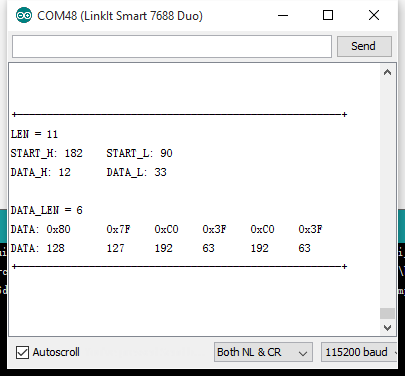Click the 'DATA_LEN = 6' line
This screenshot has width=405, height=376.
46,210
